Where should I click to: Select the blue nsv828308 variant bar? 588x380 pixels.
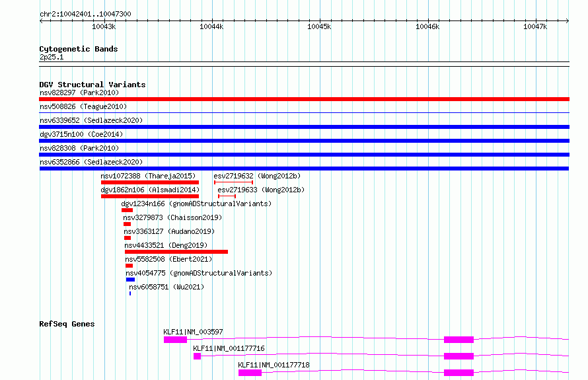tap(304, 155)
